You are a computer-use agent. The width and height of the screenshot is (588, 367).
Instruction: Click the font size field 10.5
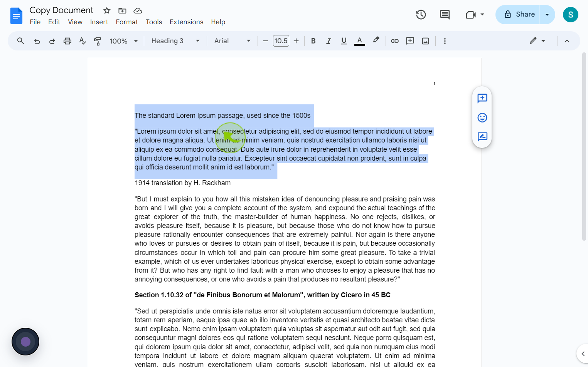[281, 41]
